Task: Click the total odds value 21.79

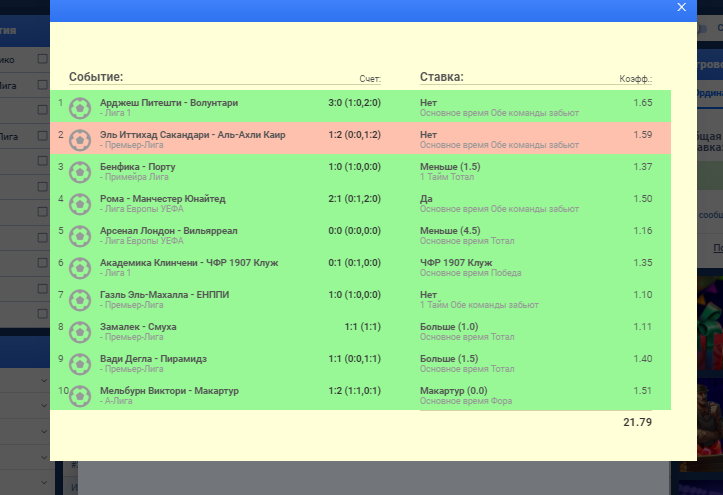Action: coord(637,422)
